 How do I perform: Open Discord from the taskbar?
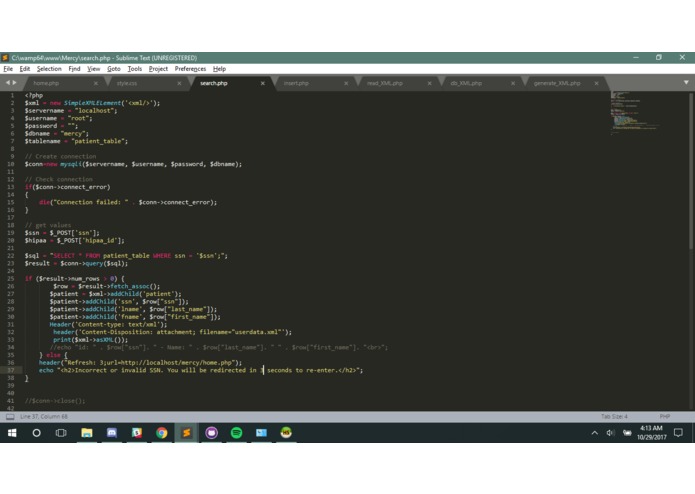112,433
